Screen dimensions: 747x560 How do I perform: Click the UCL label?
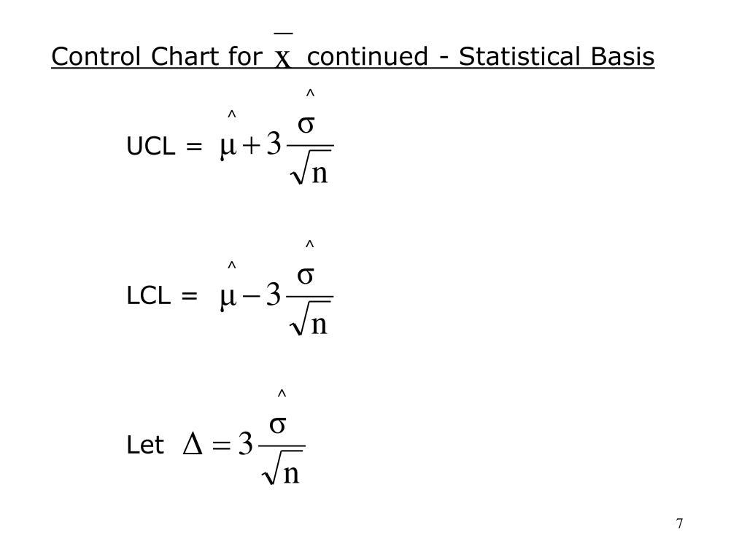pyautogui.click(x=150, y=146)
